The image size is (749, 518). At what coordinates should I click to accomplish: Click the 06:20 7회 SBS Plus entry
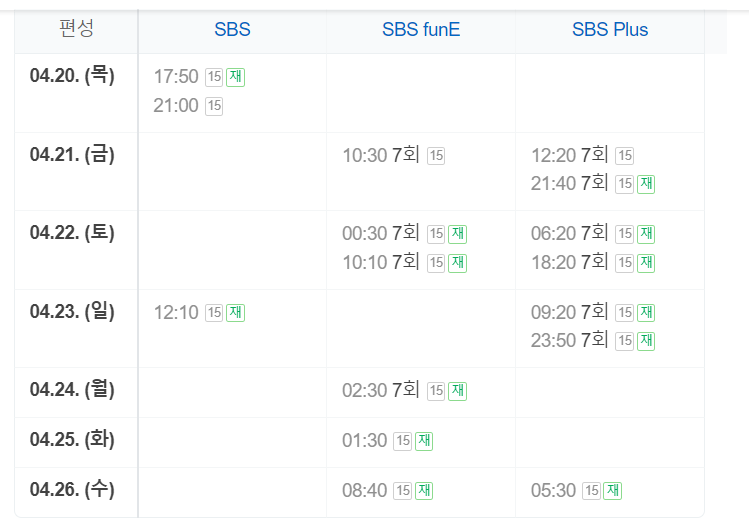tap(569, 234)
